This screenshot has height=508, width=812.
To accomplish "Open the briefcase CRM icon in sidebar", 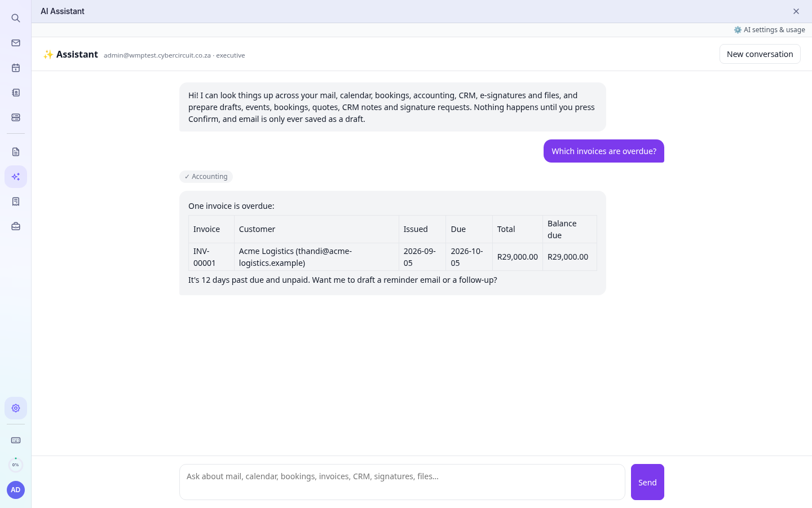I will click(x=16, y=226).
